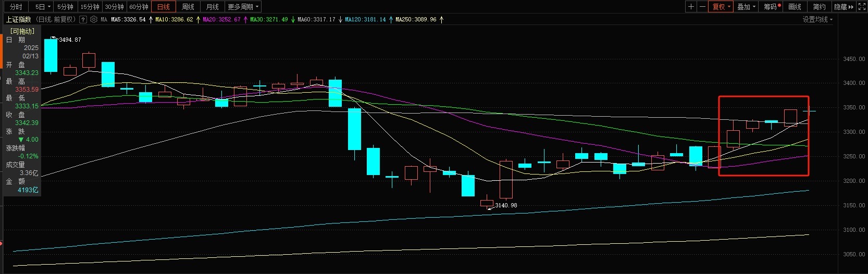Click the zoom out minus icon
Screen dimensions: 868x274
[702, 7]
